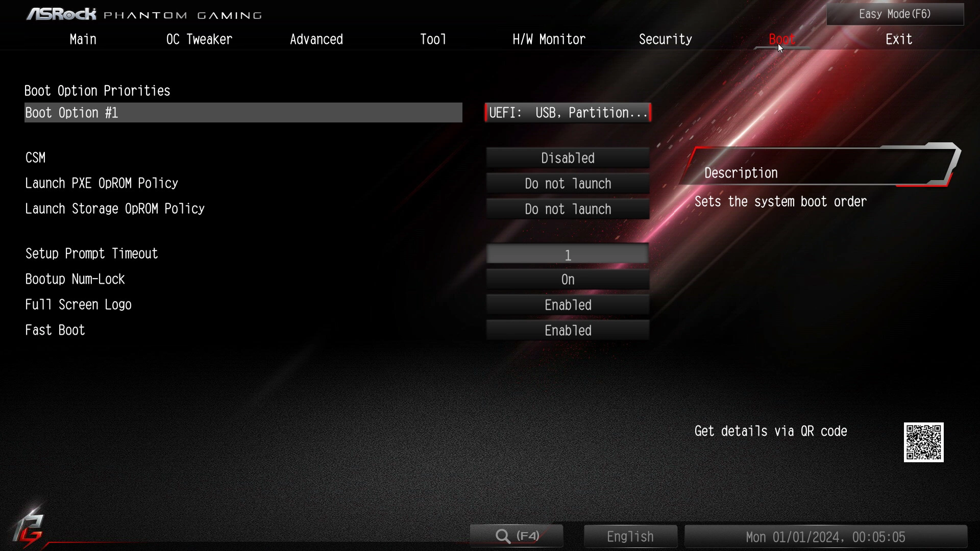Click the OC Tweaker tab icon
Viewport: 980px width, 551px height.
click(x=199, y=39)
